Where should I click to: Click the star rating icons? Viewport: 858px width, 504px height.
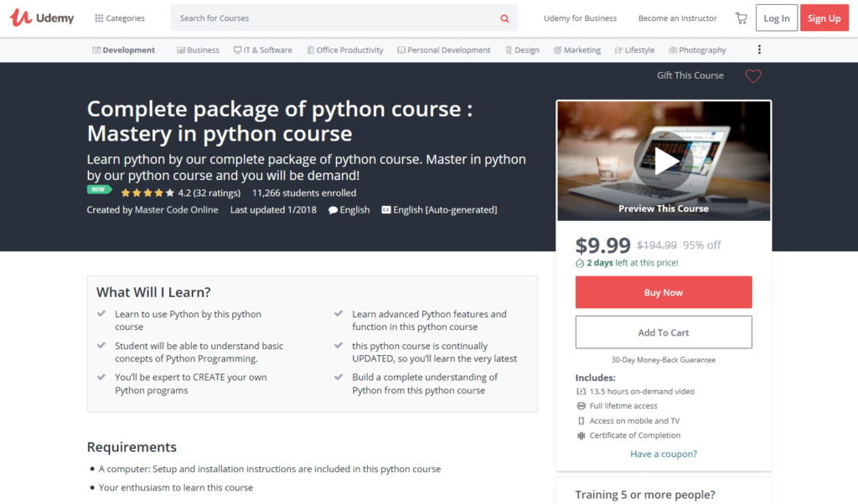pos(147,193)
